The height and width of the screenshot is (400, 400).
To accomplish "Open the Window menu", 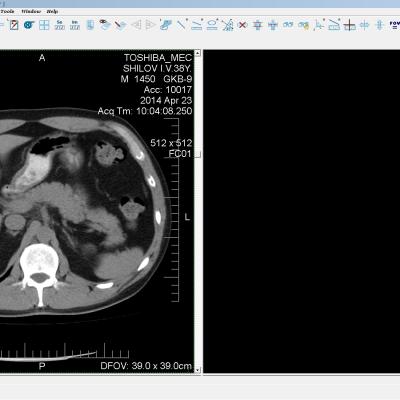I will point(31,11).
